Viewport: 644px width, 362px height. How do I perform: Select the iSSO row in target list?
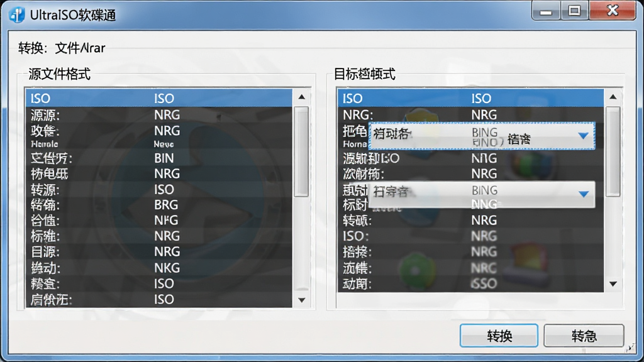[x=470, y=283]
